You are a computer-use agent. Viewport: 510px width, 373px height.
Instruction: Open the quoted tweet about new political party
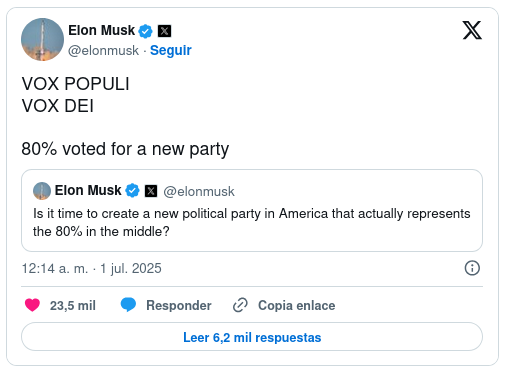click(252, 210)
